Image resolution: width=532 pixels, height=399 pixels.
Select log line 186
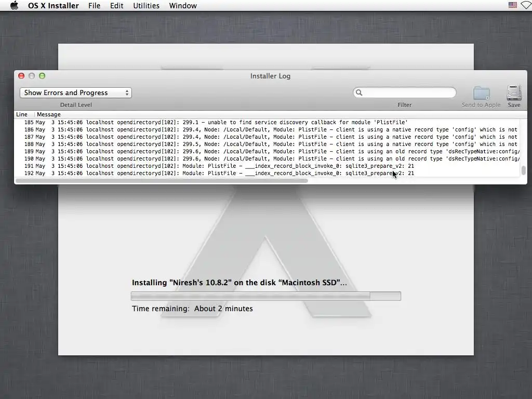tap(267, 129)
